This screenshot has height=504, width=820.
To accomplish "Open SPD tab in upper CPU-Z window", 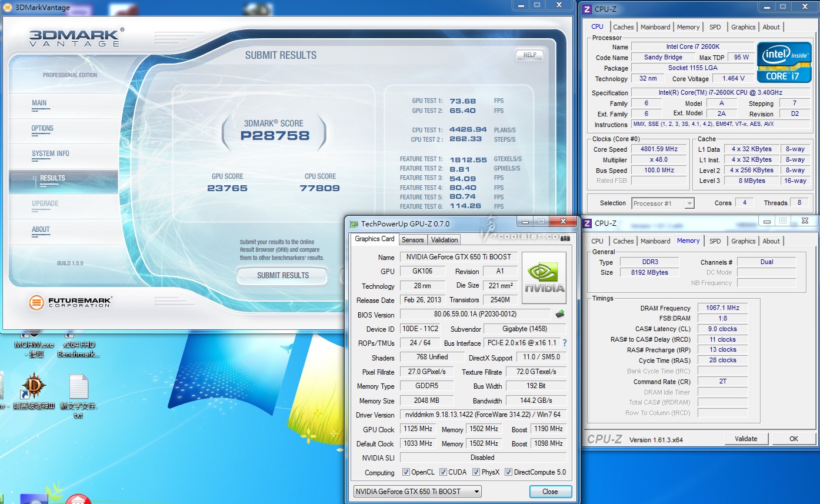I will pyautogui.click(x=715, y=27).
